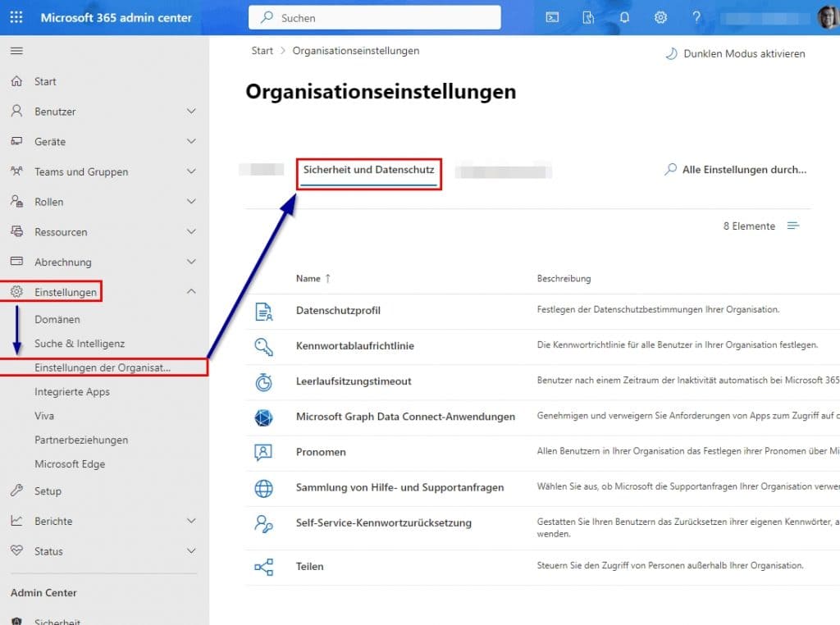Screen dimensions: 840x625
Task: Expand the Benutzer sidebar section
Action: pyautogui.click(x=191, y=111)
